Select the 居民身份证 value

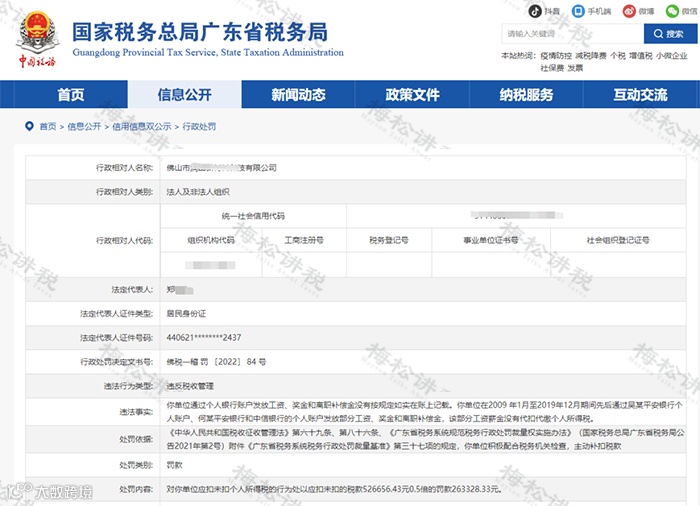click(x=186, y=314)
